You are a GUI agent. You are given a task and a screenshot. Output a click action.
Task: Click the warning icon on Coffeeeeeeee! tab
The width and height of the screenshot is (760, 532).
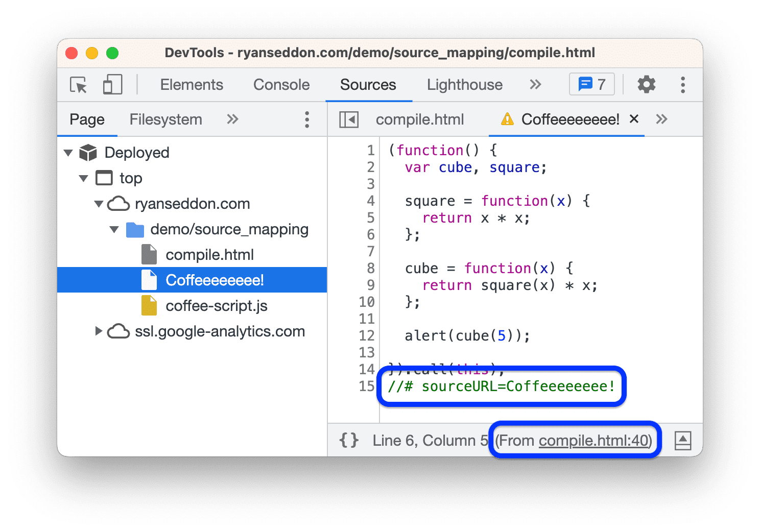(x=506, y=119)
